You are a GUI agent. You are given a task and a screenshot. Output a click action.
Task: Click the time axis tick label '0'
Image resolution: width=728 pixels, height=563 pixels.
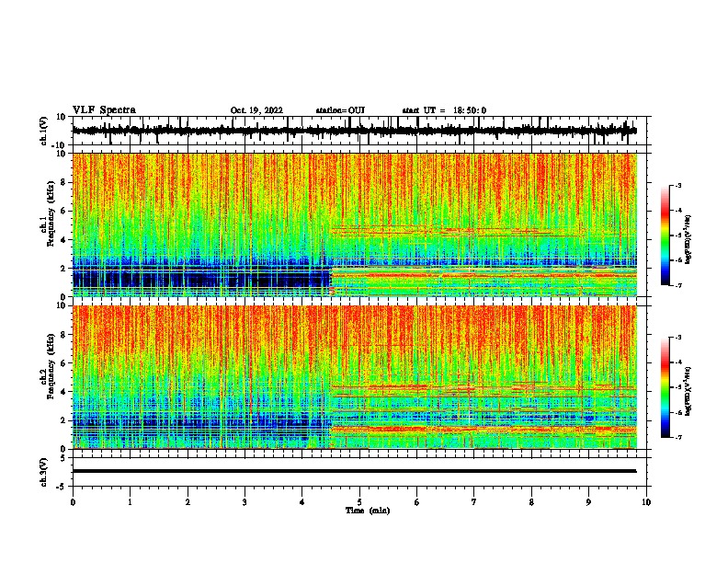click(73, 502)
